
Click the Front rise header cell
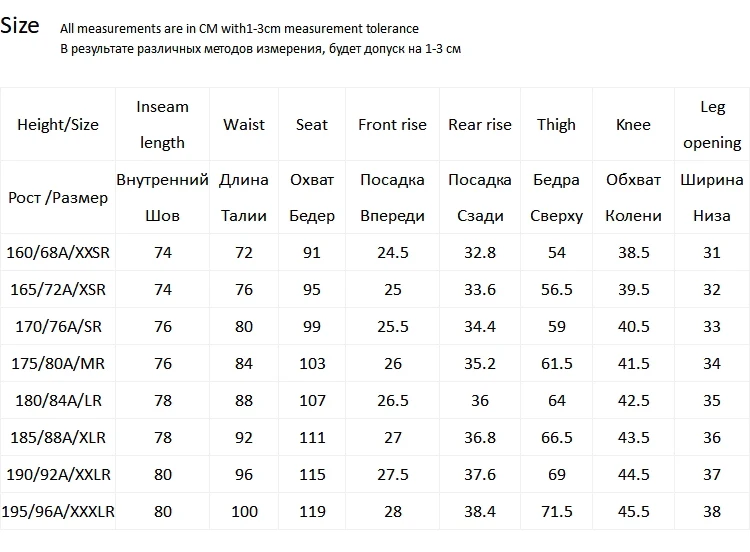tap(392, 124)
